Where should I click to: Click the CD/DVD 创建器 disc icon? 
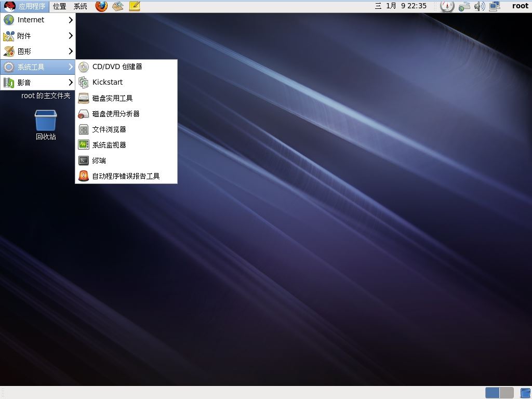[x=84, y=67]
